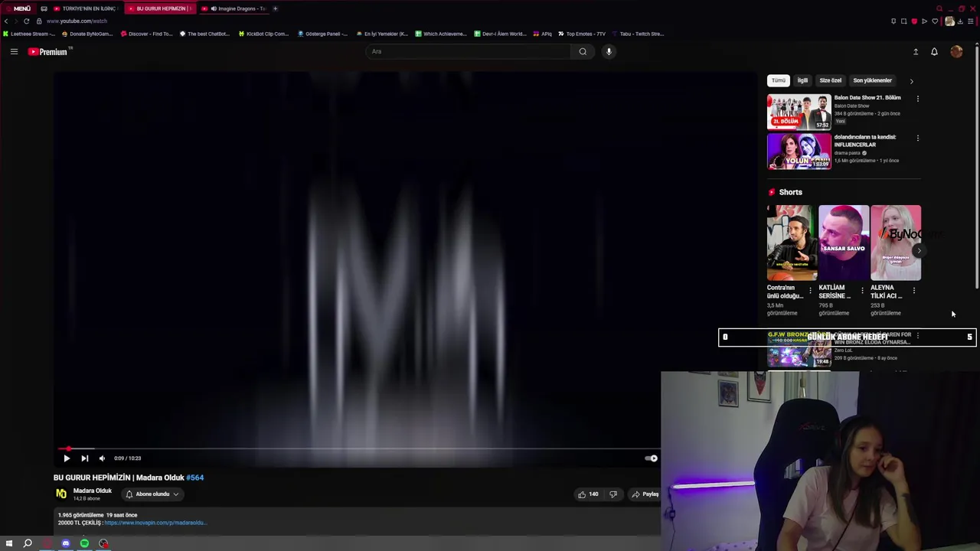Open dolandırıcıların ta kendisi video thumbnail

pos(799,152)
